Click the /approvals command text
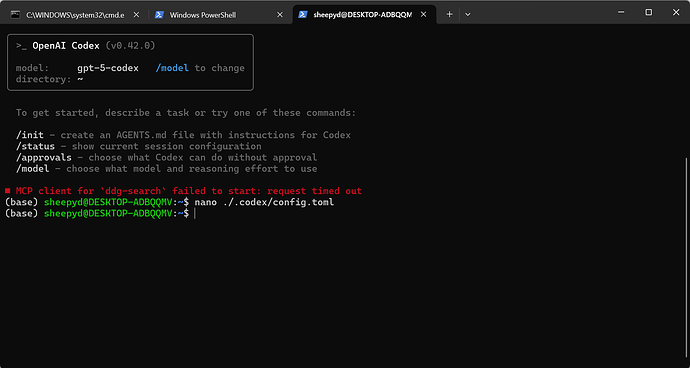Screen dimensions: 690x368 (44, 158)
